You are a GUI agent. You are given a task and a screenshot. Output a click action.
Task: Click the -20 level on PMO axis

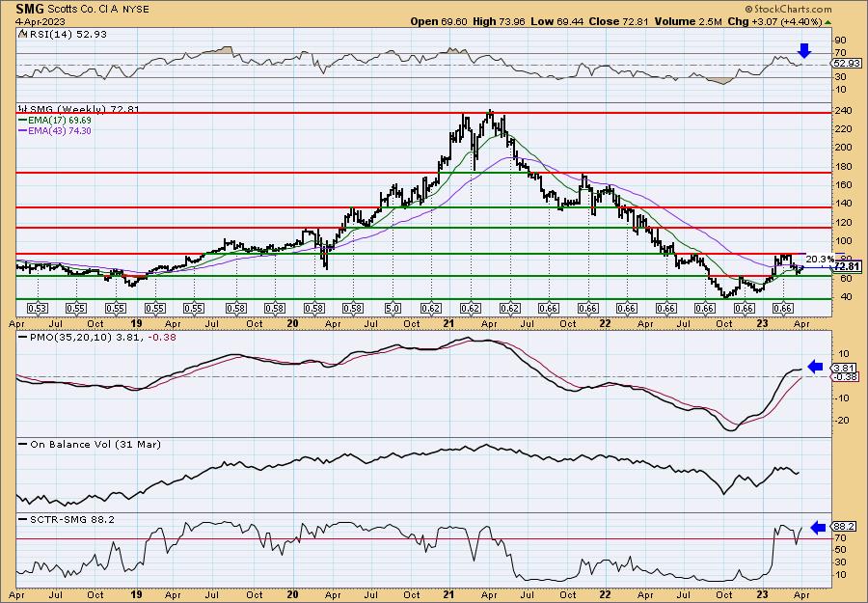843,421
